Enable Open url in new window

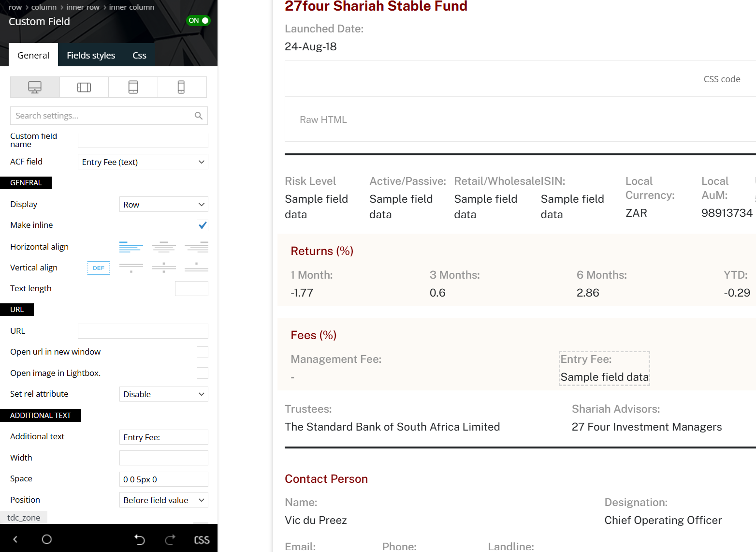[203, 352]
